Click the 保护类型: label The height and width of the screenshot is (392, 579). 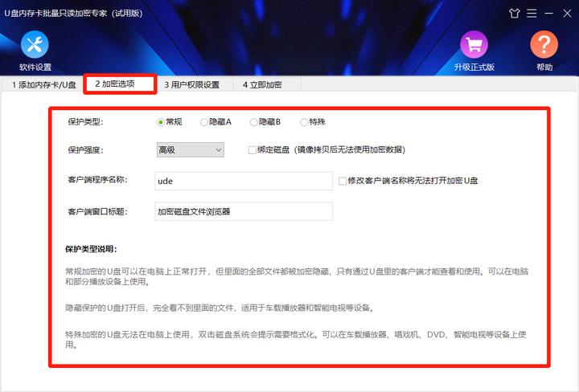click(86, 122)
